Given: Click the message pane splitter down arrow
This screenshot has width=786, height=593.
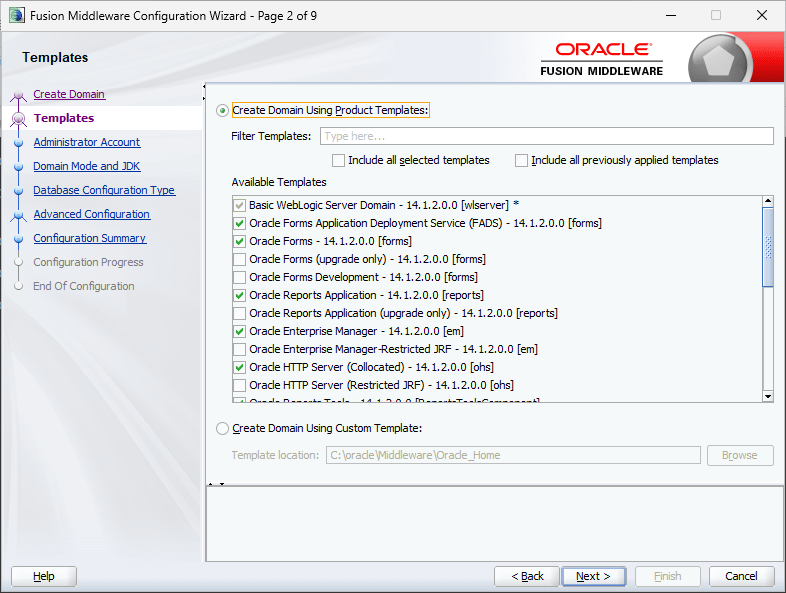Looking at the screenshot, I should [x=222, y=484].
